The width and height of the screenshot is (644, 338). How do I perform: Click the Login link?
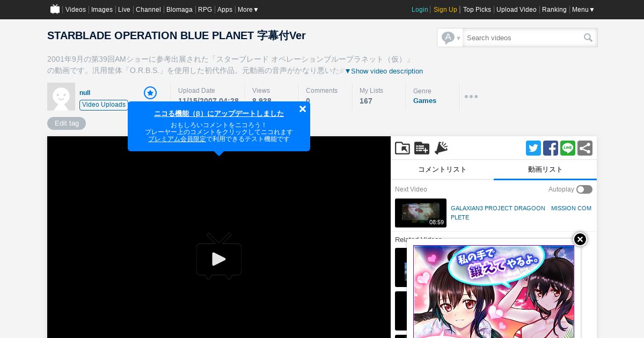(420, 10)
